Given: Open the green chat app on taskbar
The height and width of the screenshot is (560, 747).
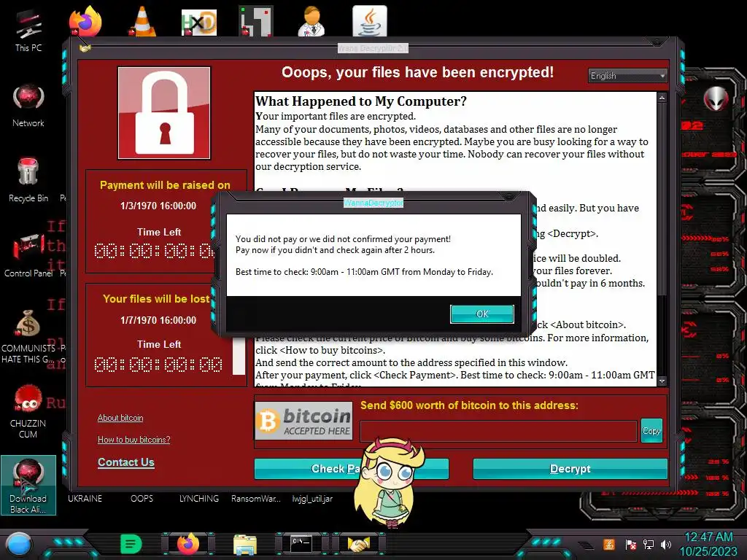Looking at the screenshot, I should (131, 544).
